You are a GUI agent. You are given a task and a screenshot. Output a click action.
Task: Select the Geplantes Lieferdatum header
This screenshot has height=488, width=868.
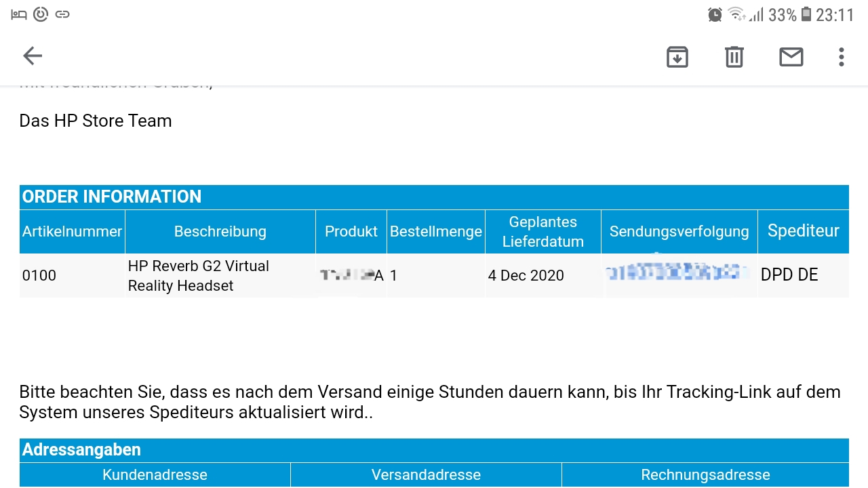coord(543,232)
